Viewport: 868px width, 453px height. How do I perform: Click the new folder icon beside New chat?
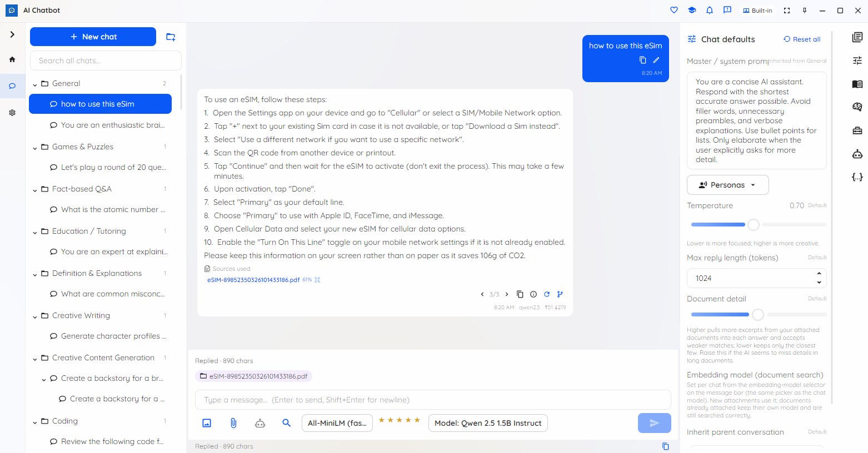171,37
